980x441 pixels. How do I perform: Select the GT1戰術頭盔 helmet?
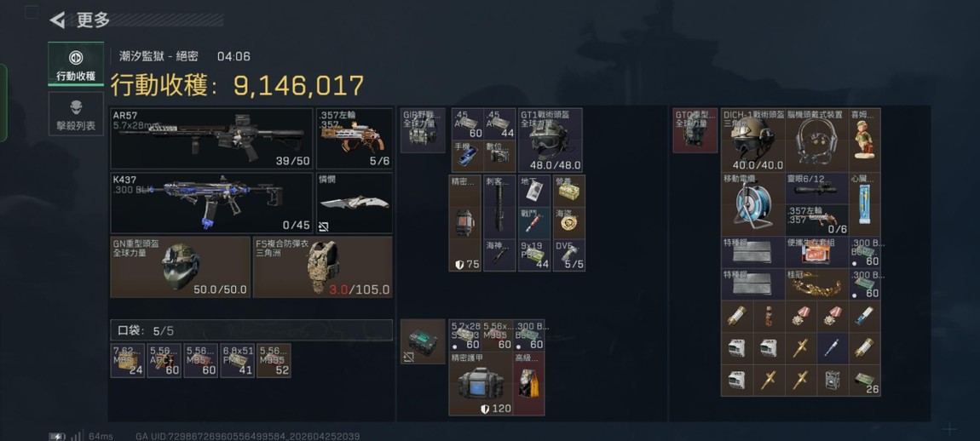(550, 140)
